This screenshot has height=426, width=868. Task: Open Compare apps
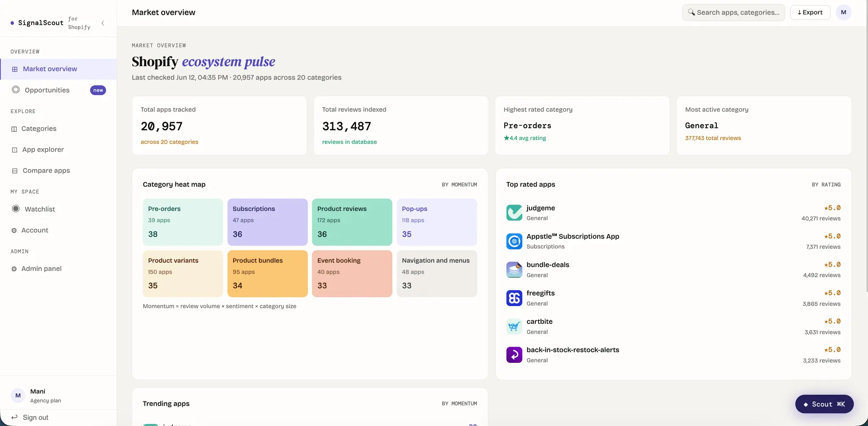coord(58,170)
